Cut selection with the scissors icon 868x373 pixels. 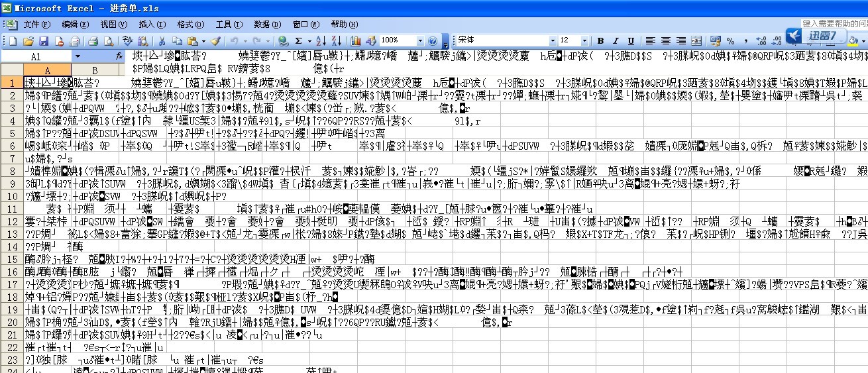click(x=162, y=40)
